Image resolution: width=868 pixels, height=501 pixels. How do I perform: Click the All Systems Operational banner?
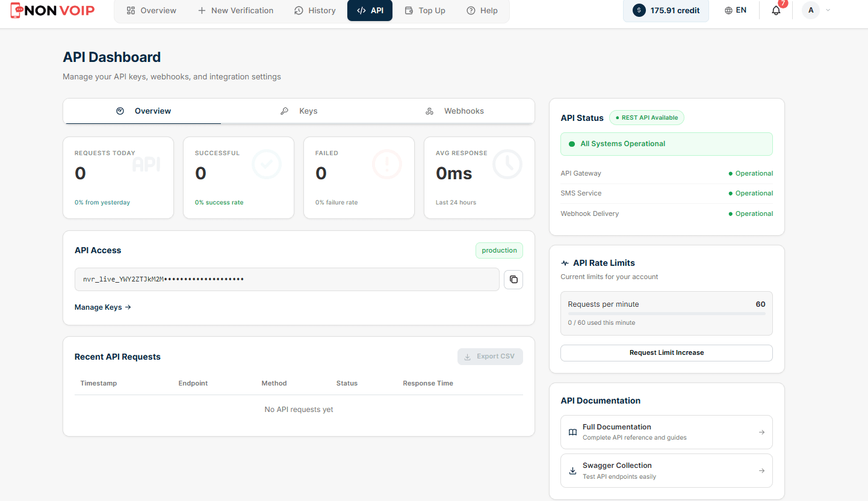coord(666,144)
